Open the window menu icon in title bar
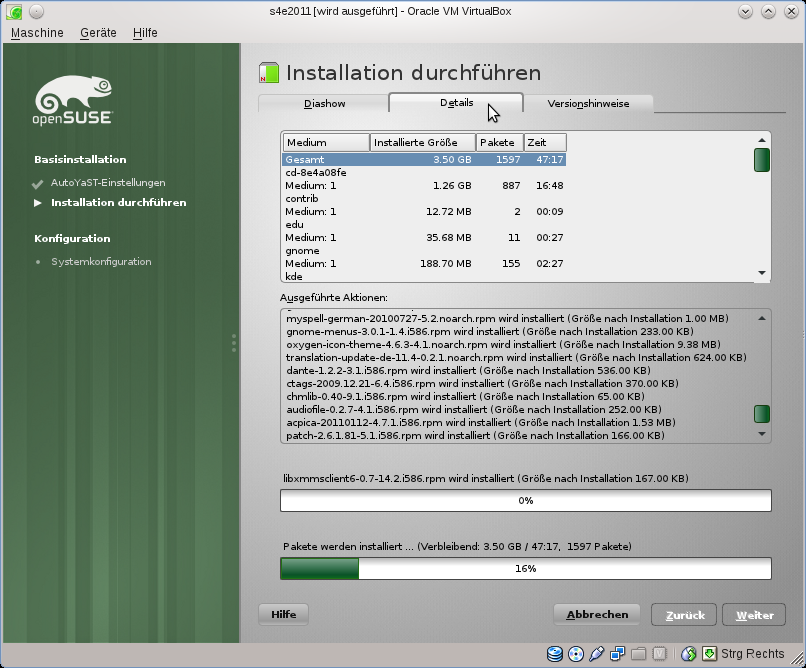Image resolution: width=806 pixels, height=668 pixels. tap(14, 11)
